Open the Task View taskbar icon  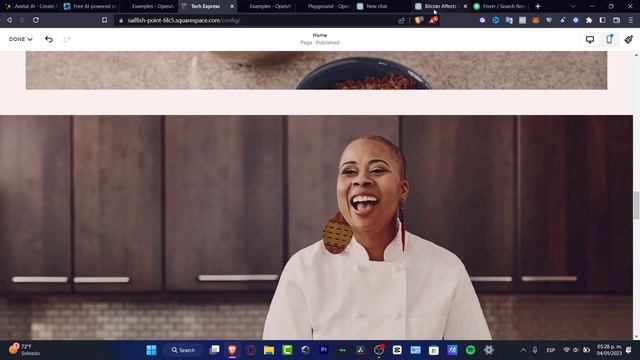click(x=214, y=350)
